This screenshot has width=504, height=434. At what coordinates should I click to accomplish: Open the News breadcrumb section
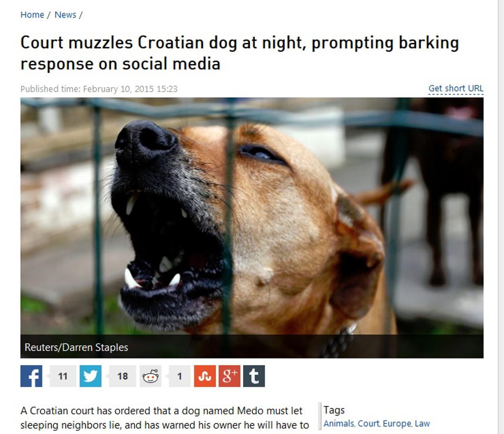[x=65, y=15]
